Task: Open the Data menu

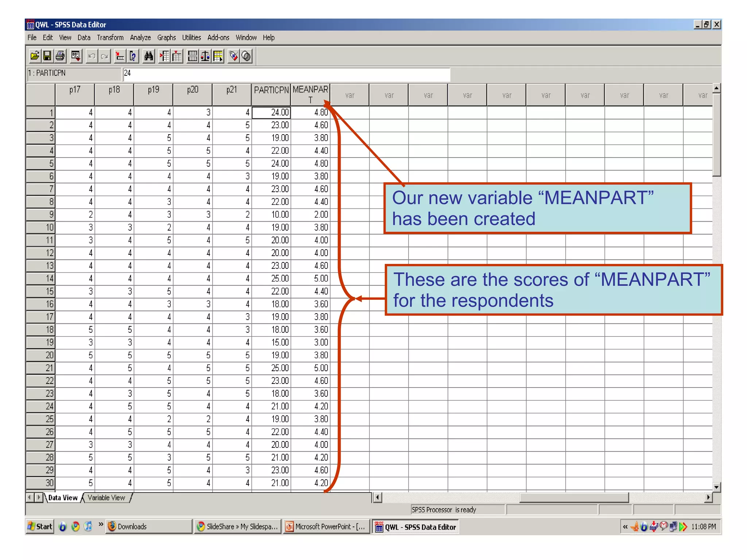Action: pyautogui.click(x=84, y=38)
